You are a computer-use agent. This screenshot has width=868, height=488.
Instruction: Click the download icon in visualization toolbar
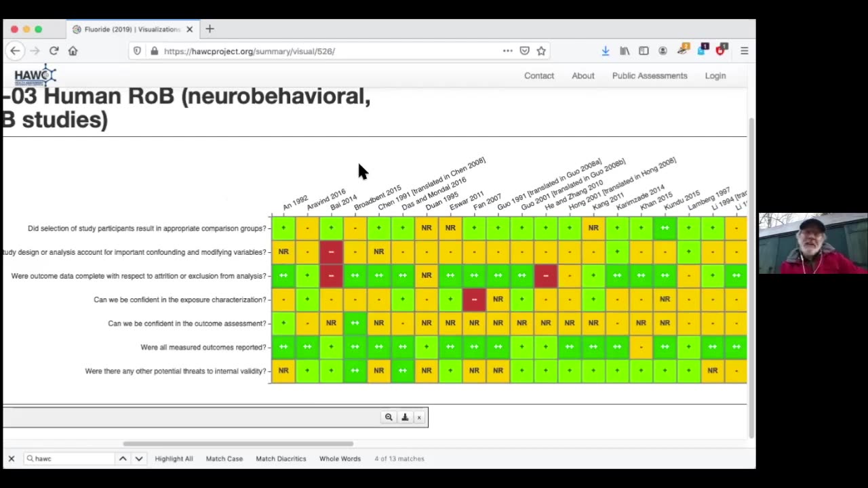coord(405,418)
